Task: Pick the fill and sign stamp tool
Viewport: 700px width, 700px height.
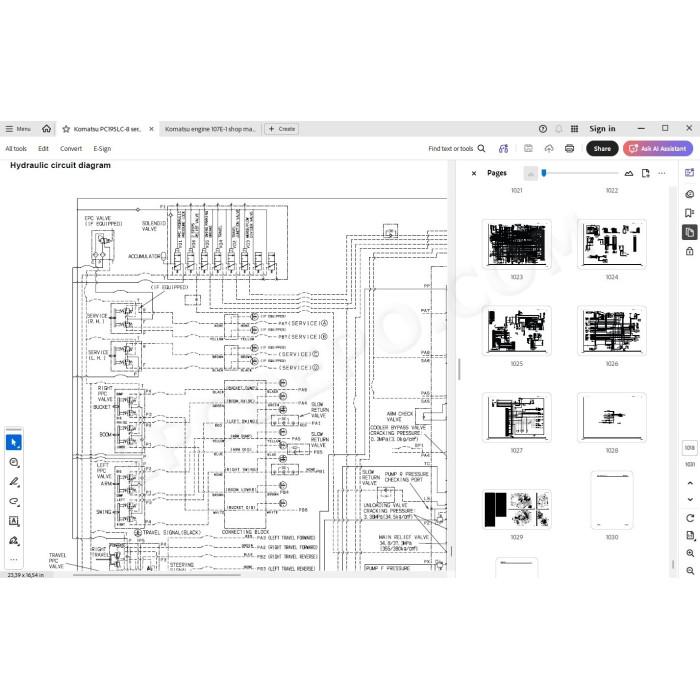Action: coord(14,541)
